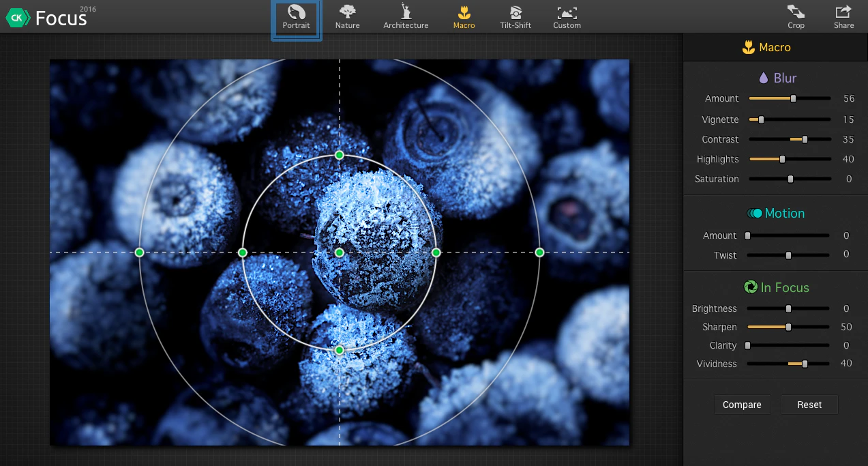Click the Vignette value 15
This screenshot has width=868, height=466.
coord(848,119)
